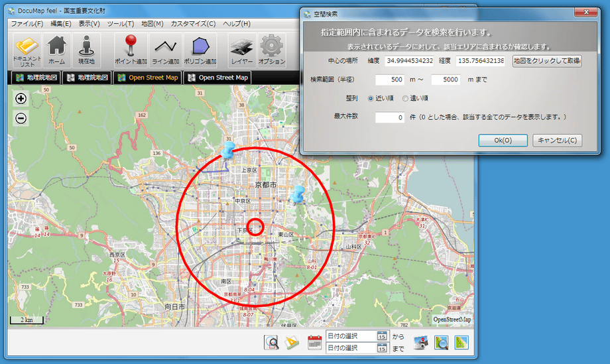Open the レイヤー layers panel
610x364 pixels.
click(242, 50)
